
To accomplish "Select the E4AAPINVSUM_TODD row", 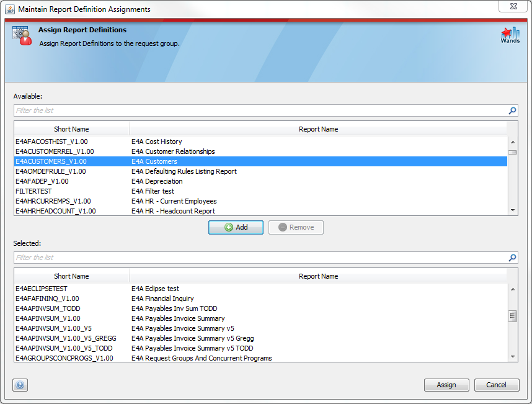I will tap(260, 308).
